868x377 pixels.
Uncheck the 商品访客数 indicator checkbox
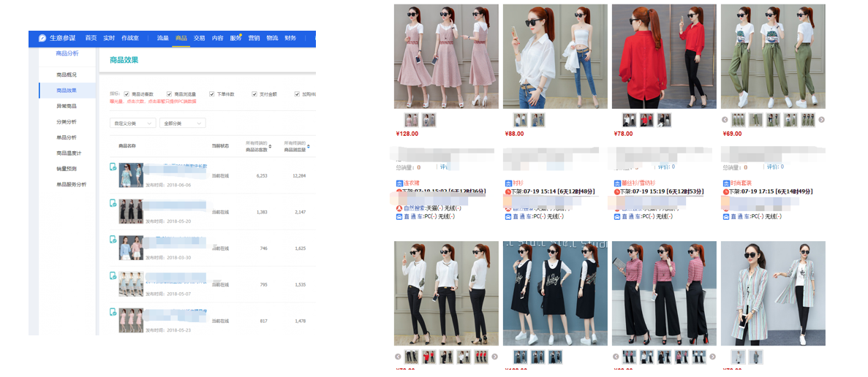(127, 94)
